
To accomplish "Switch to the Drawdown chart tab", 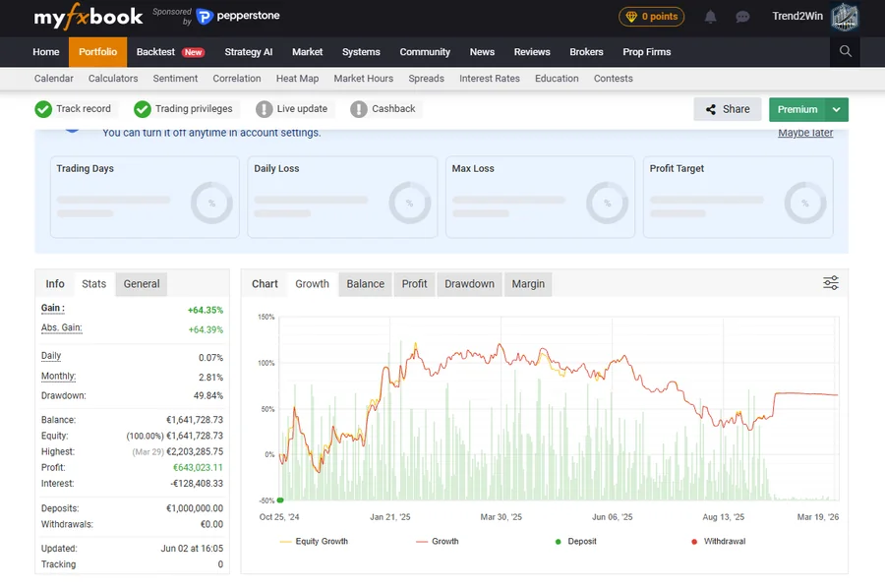I will point(469,284).
